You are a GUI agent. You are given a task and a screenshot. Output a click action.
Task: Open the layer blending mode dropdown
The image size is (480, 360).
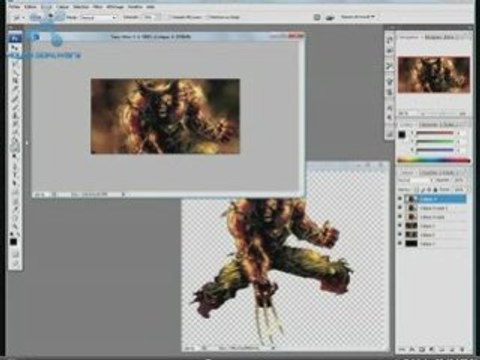coord(415,180)
